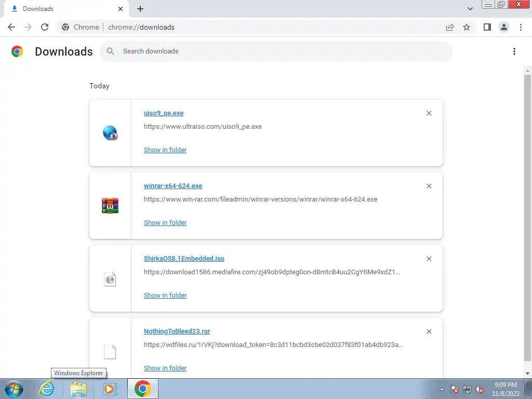Click the forward navigation arrow

(x=28, y=27)
